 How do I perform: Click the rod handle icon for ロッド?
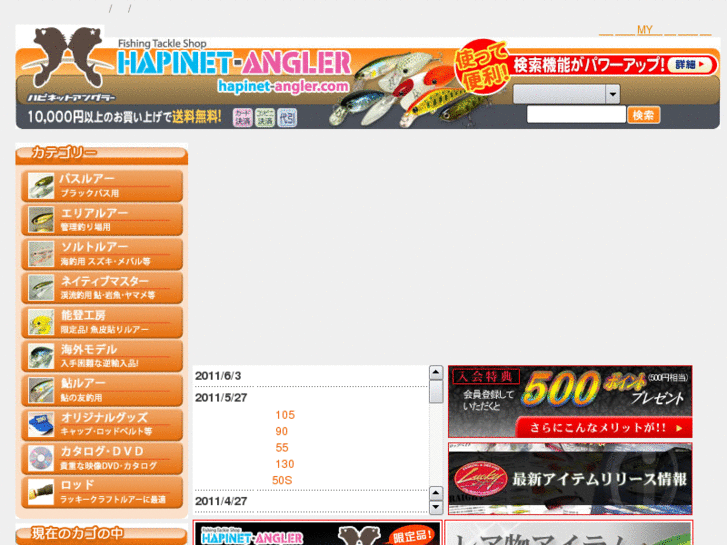click(41, 492)
